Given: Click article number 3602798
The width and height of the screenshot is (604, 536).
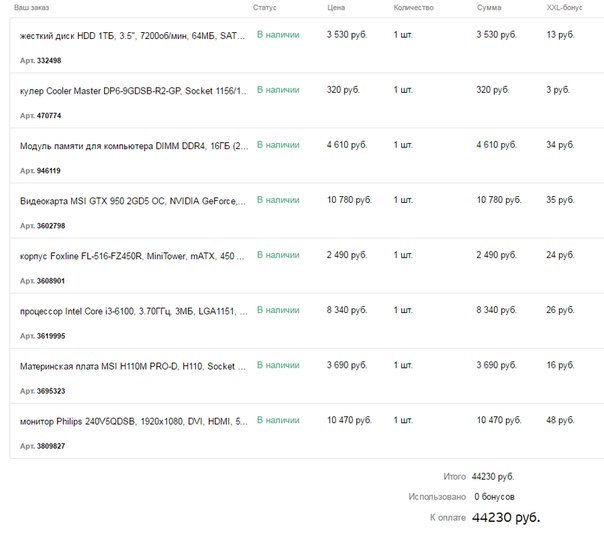Looking at the screenshot, I should [x=51, y=226].
